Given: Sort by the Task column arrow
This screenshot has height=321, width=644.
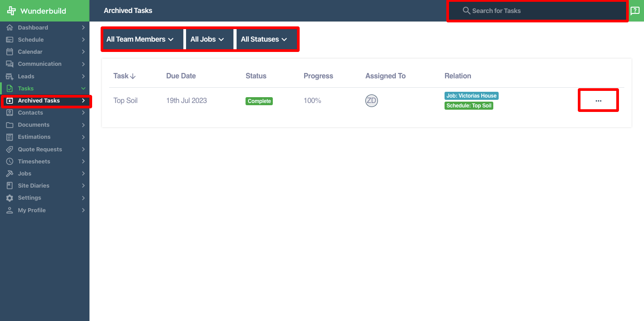Looking at the screenshot, I should pos(133,77).
